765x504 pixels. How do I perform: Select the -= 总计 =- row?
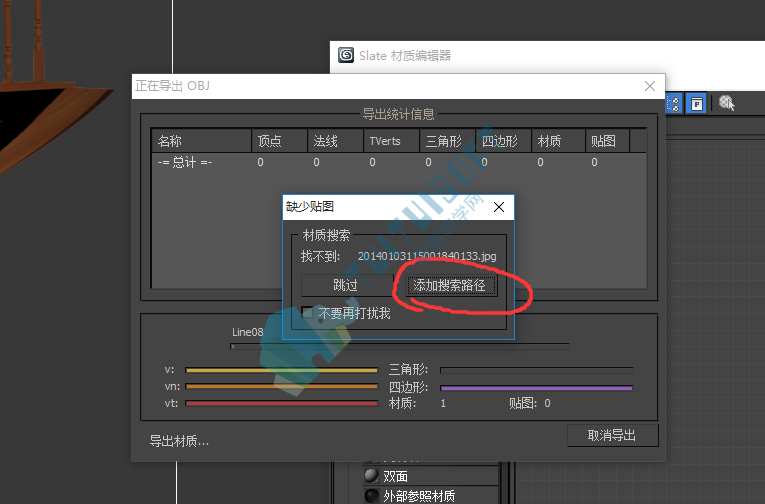(x=399, y=162)
